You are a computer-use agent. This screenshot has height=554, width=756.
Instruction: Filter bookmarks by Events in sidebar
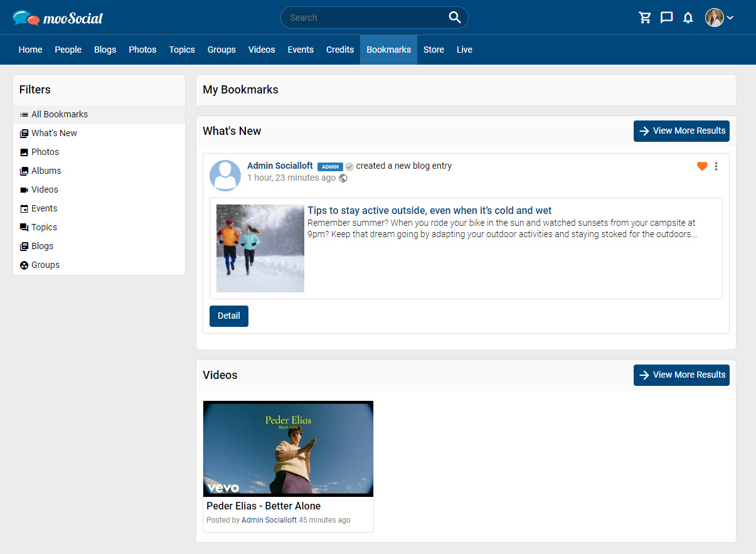(99, 208)
